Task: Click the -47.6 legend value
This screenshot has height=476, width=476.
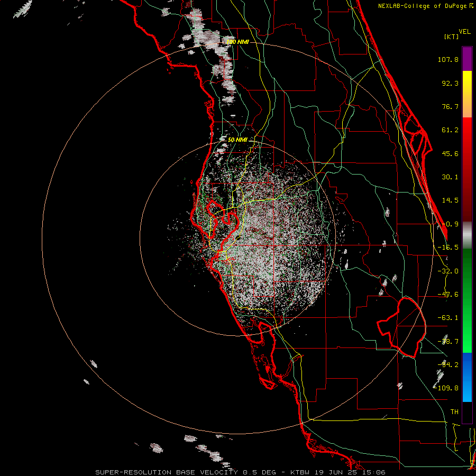Action: [x=448, y=295]
